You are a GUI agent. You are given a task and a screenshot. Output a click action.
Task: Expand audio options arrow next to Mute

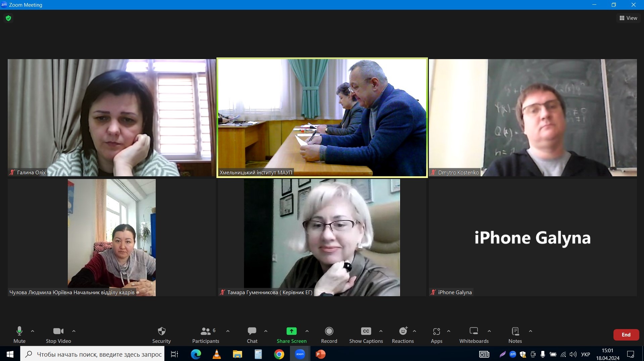tap(33, 331)
